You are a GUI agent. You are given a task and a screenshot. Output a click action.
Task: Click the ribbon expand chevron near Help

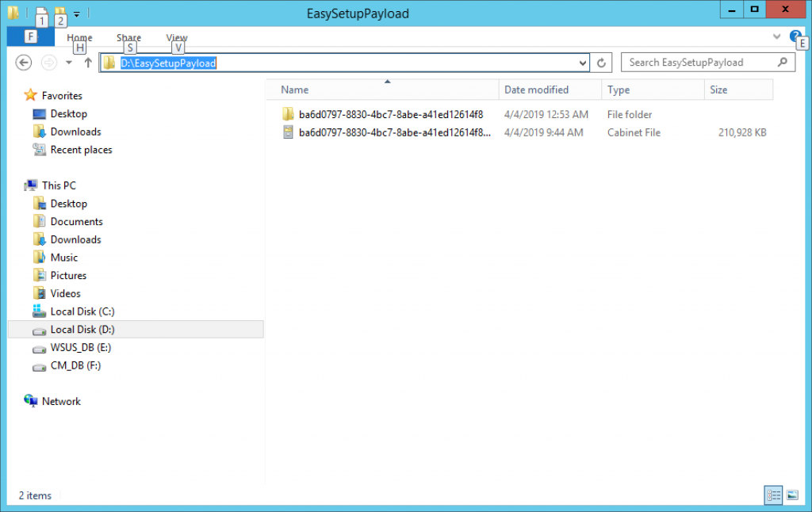click(x=776, y=36)
